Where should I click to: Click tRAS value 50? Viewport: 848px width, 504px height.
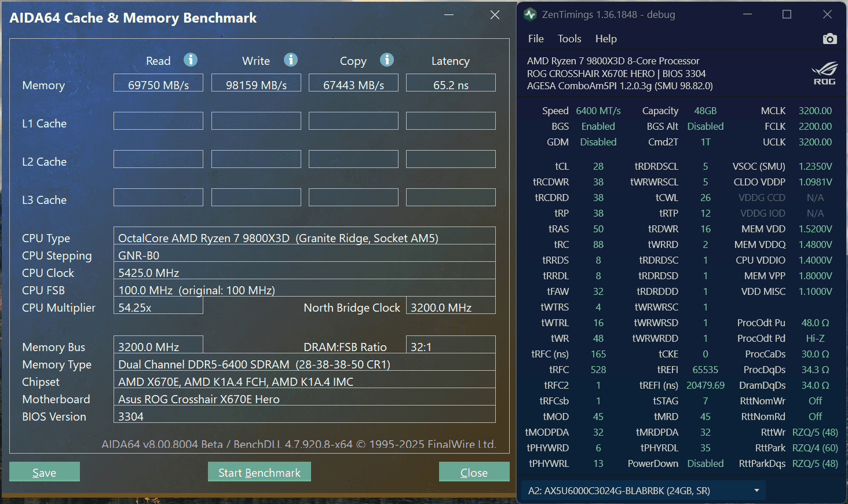[x=598, y=229]
